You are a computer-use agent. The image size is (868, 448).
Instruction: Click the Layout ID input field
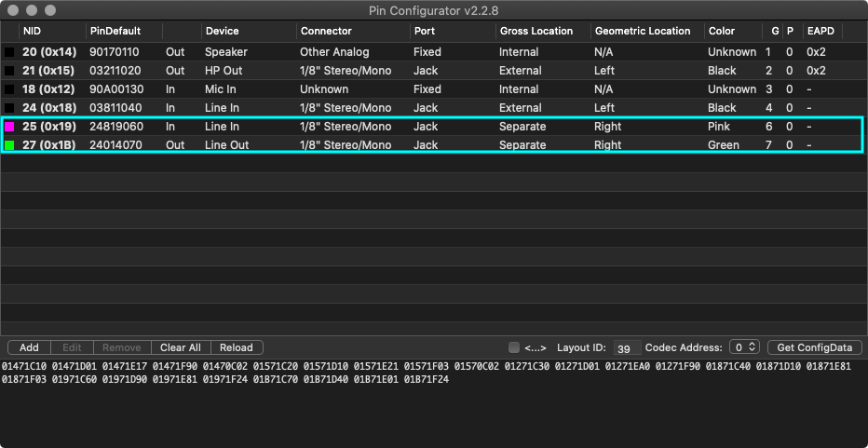pos(627,347)
